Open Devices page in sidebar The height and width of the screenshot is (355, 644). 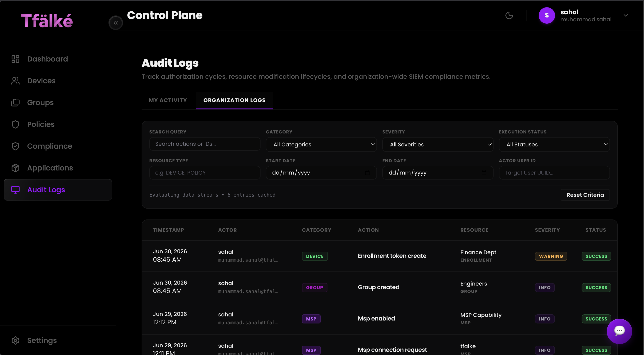(58, 81)
